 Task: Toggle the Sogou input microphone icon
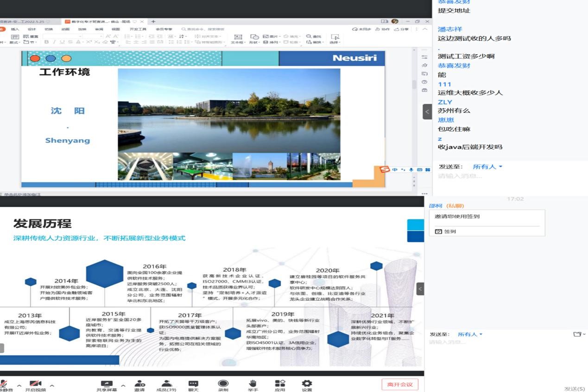(411, 170)
